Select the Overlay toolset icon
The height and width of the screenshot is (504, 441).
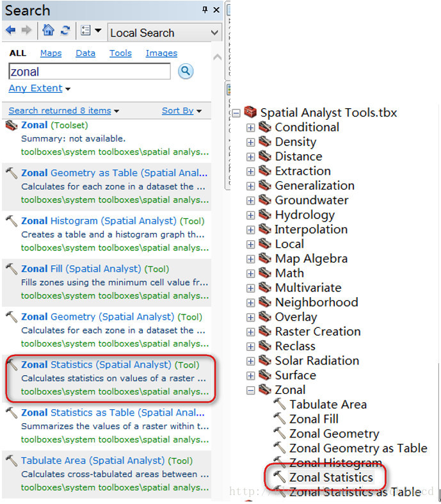click(265, 316)
